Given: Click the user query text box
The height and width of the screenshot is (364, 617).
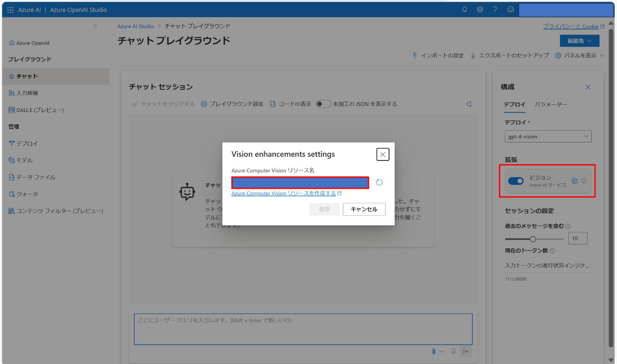Looking at the screenshot, I should (x=303, y=329).
